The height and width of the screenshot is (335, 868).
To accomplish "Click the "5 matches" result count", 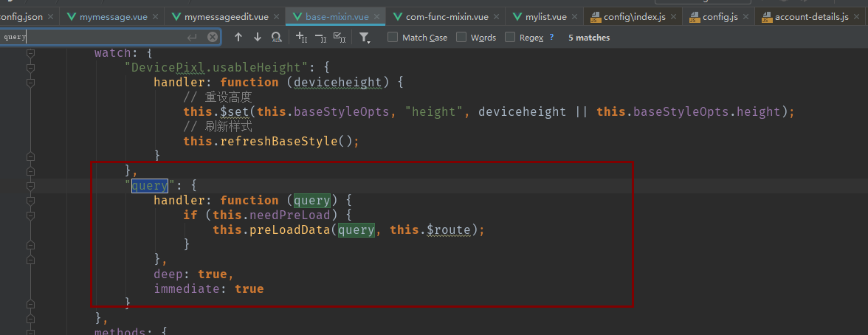I will click(x=589, y=38).
